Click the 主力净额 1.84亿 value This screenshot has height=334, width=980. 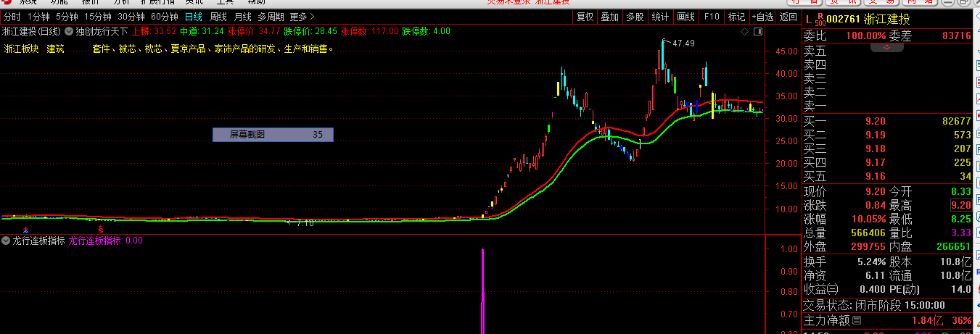point(928,320)
